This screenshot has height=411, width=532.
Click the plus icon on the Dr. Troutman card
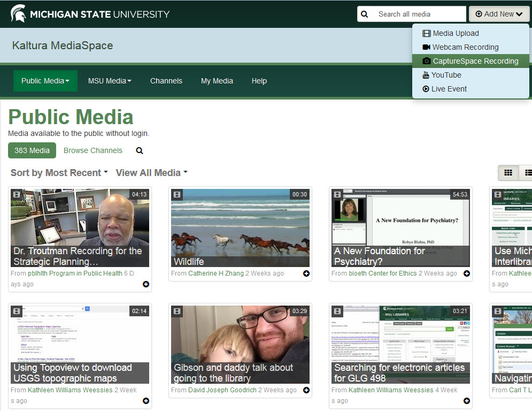pyautogui.click(x=146, y=284)
